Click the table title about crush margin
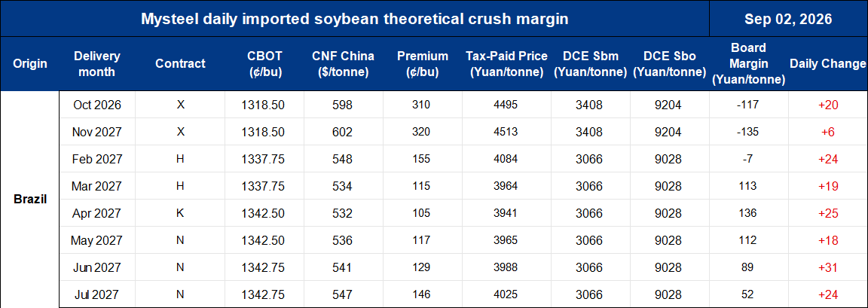 (354, 19)
